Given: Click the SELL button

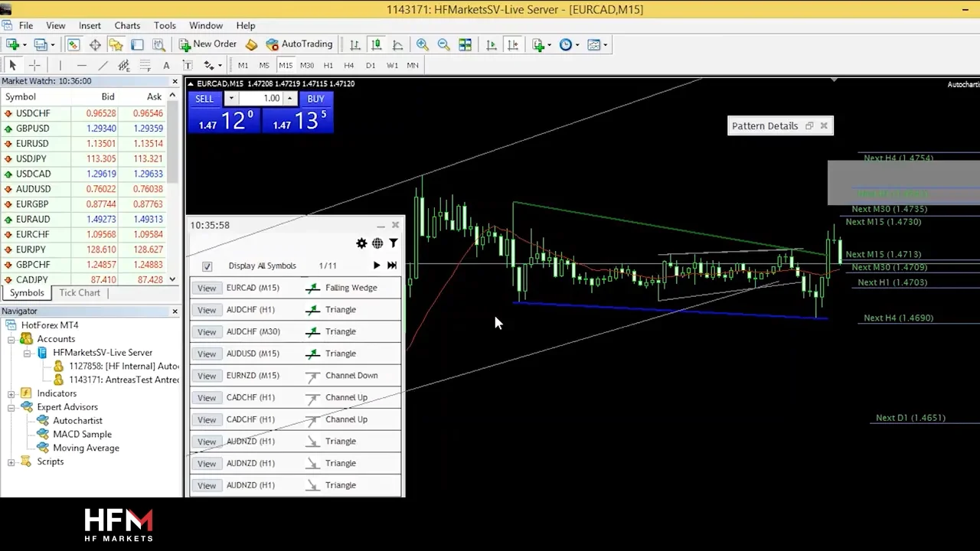Looking at the screenshot, I should pyautogui.click(x=204, y=99).
